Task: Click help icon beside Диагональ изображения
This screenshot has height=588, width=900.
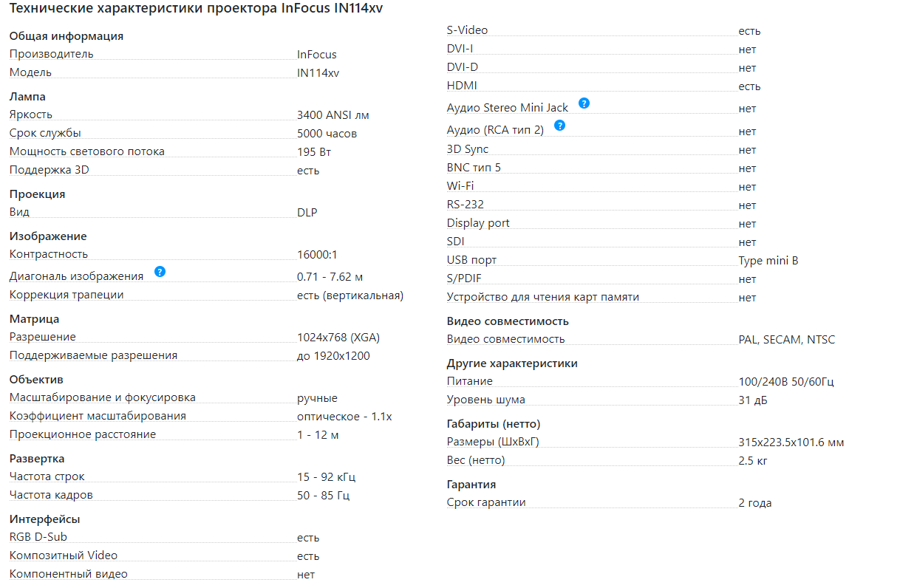Action: click(x=160, y=272)
